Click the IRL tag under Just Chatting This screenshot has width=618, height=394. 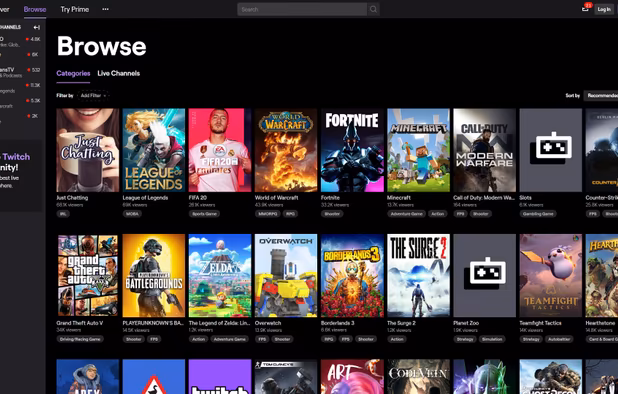point(63,214)
